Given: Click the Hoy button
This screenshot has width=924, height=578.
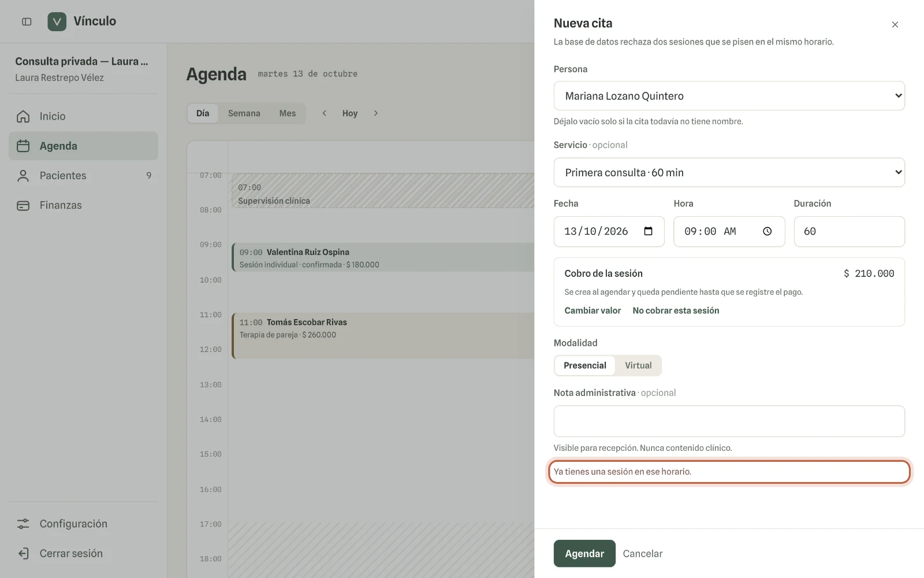Looking at the screenshot, I should [350, 113].
